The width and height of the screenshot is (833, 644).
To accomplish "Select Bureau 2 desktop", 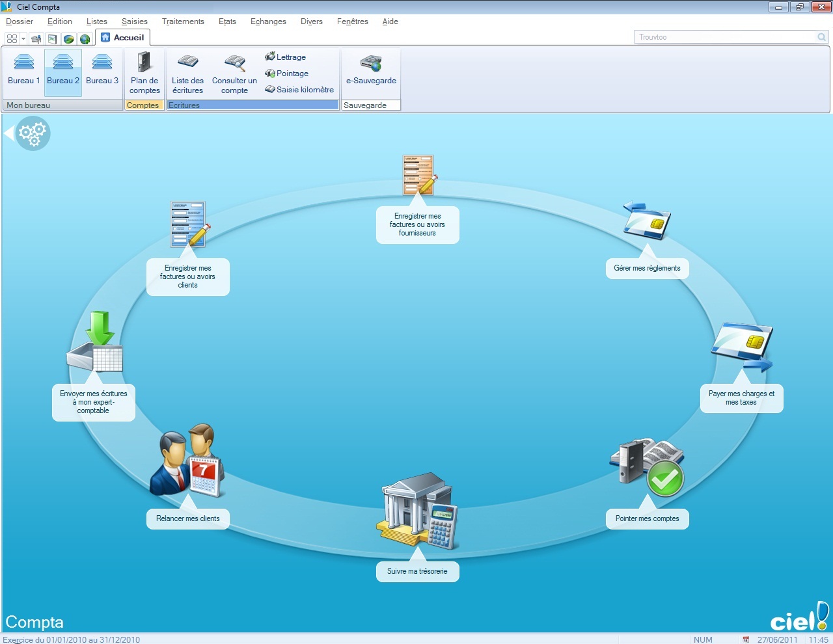I will coord(63,69).
